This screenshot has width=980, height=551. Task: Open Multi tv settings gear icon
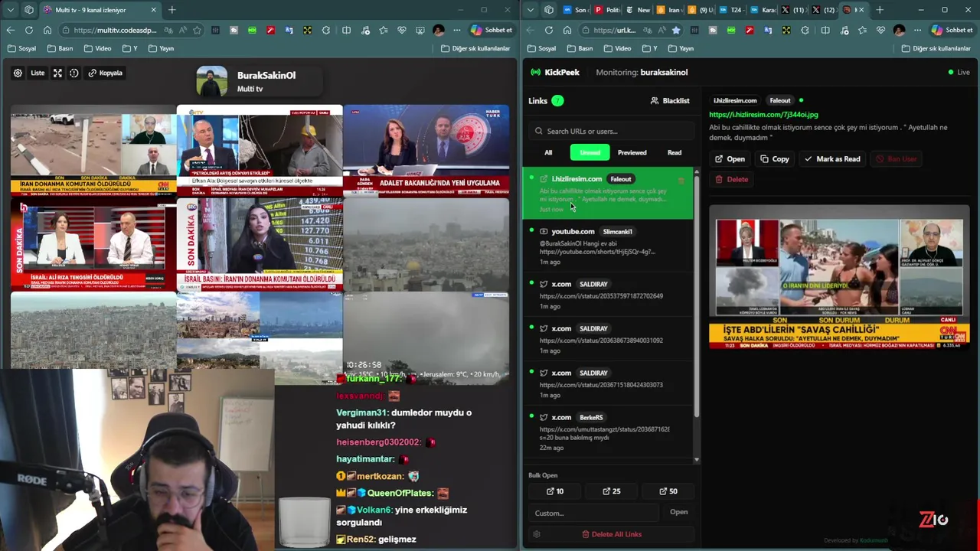coord(18,73)
